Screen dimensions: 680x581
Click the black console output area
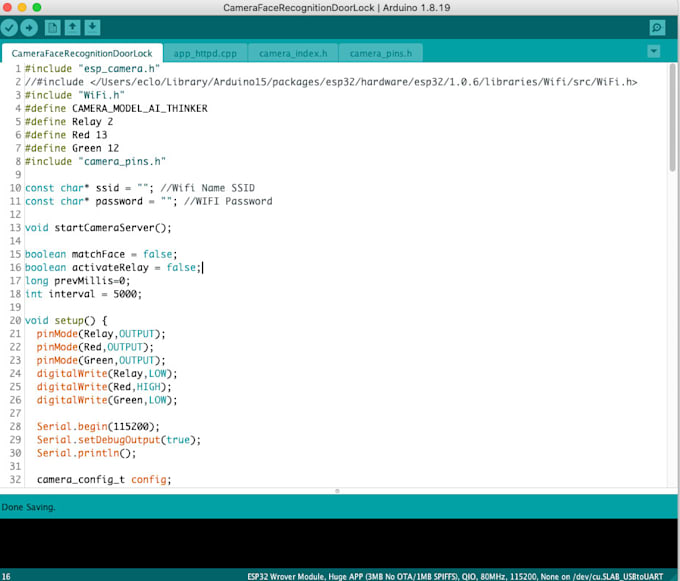[338, 543]
